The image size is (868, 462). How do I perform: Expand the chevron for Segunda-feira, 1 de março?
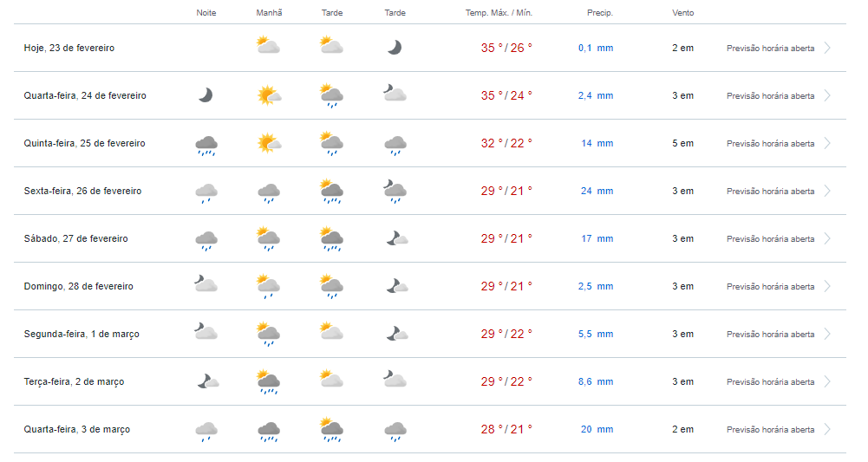tap(827, 334)
